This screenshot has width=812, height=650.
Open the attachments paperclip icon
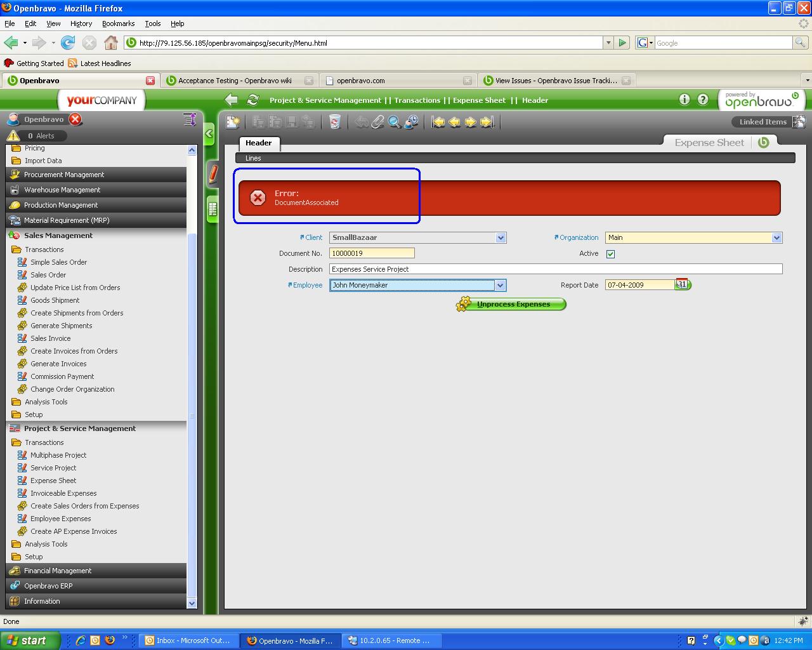pos(378,122)
